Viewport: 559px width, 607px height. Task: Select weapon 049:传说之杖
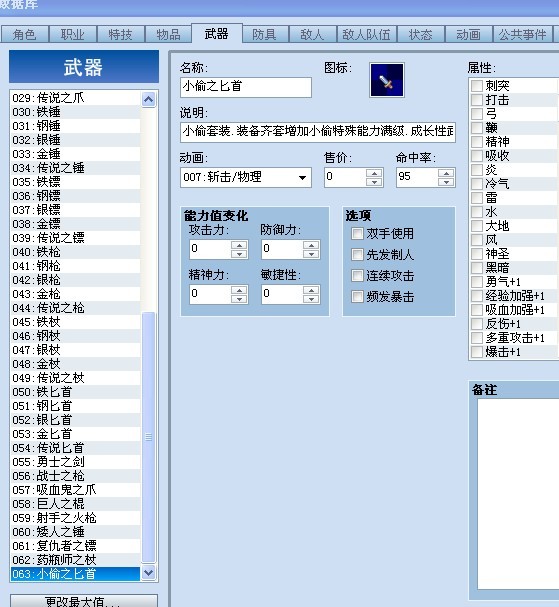click(x=75, y=378)
